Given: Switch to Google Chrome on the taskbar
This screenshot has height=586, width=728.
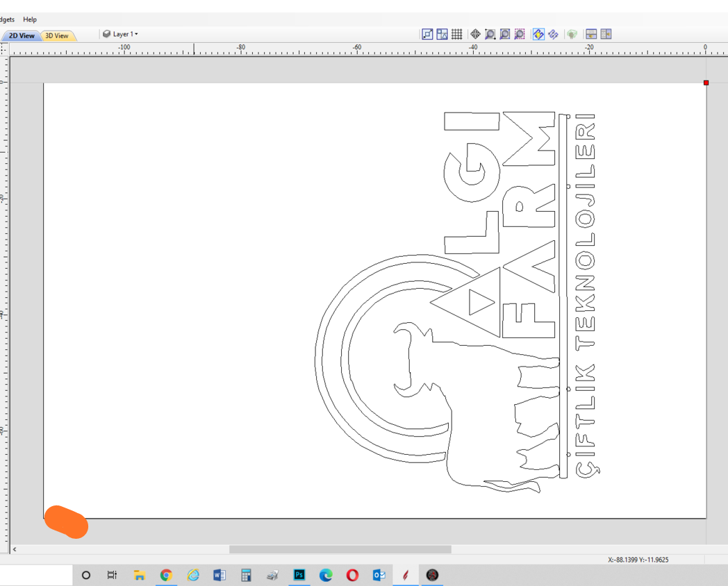Looking at the screenshot, I should (x=166, y=576).
